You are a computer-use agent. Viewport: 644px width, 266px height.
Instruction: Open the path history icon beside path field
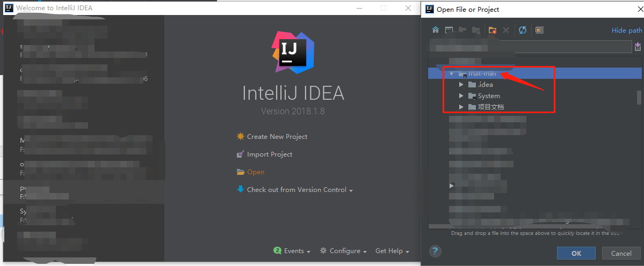(638, 46)
